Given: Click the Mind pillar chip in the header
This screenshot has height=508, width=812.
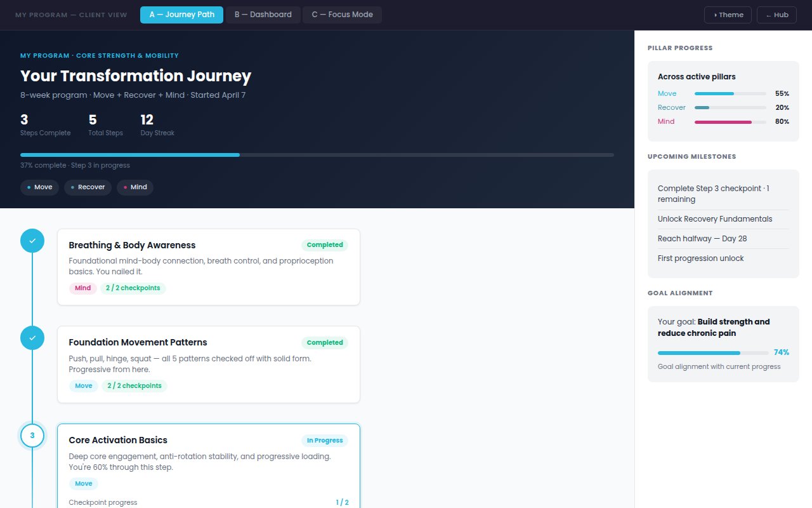Looking at the screenshot, I should click(x=135, y=187).
